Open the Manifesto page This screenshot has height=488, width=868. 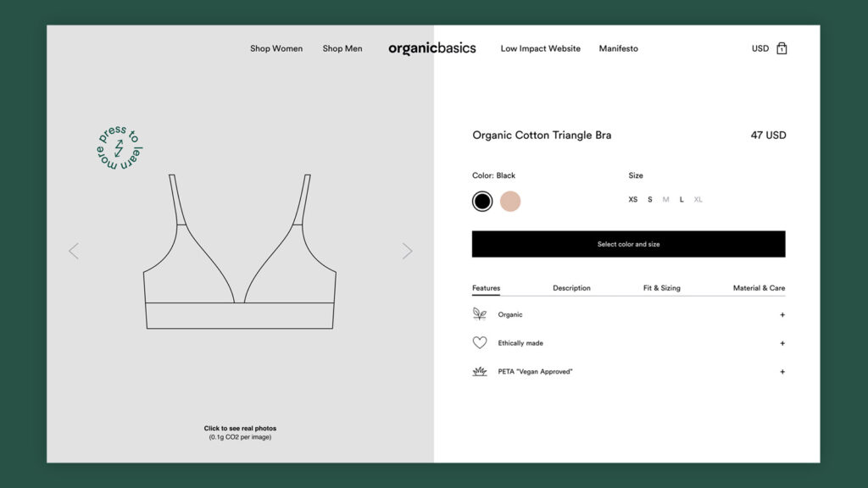click(x=618, y=48)
